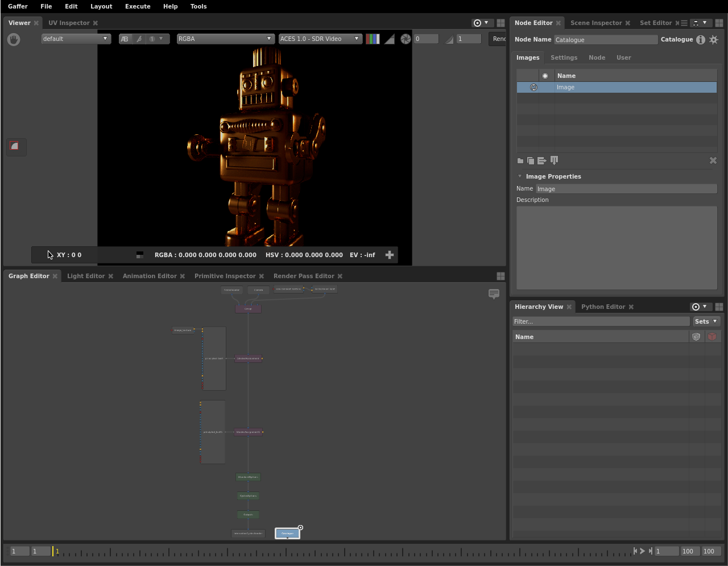728x566 pixels.
Task: Open the ACES 1.0 - SDR Video dropdown
Action: coord(320,39)
